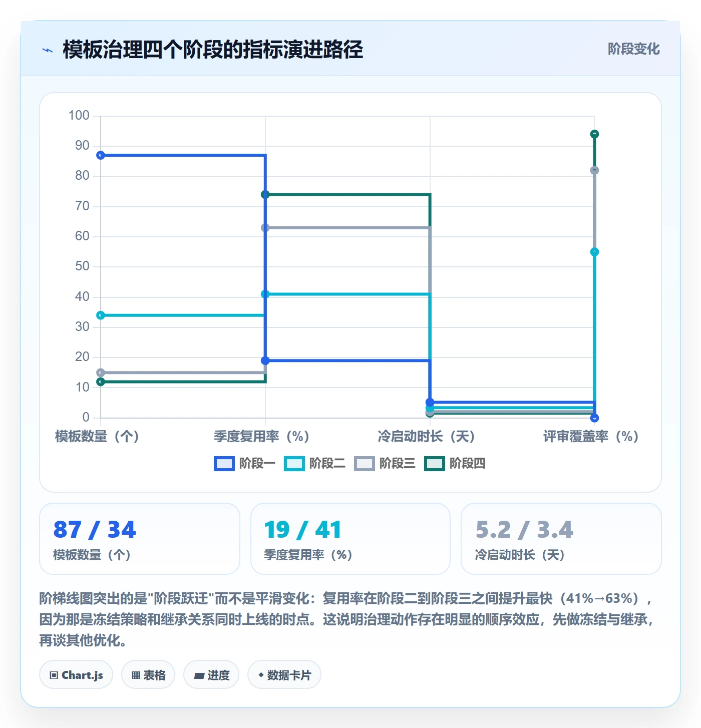The image size is (701, 728).
Task: Click 阶段一 data point at 87 on 模板数量
Action: [101, 155]
